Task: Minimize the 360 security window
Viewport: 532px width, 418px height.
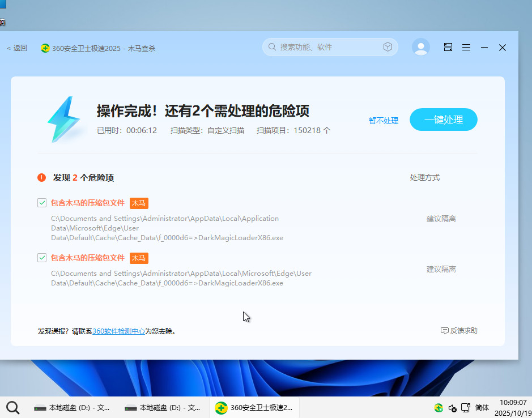Action: tap(484, 48)
